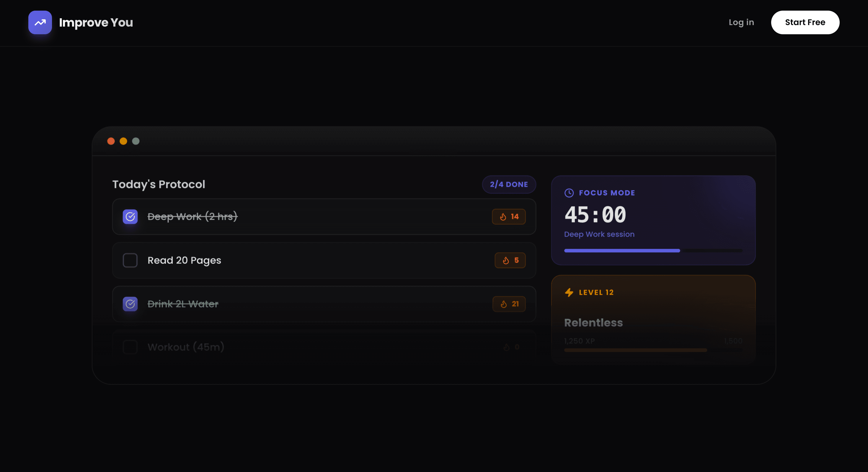Viewport: 868px width, 472px height.
Task: Check the Workout (45m) checkbox
Action: click(x=130, y=347)
